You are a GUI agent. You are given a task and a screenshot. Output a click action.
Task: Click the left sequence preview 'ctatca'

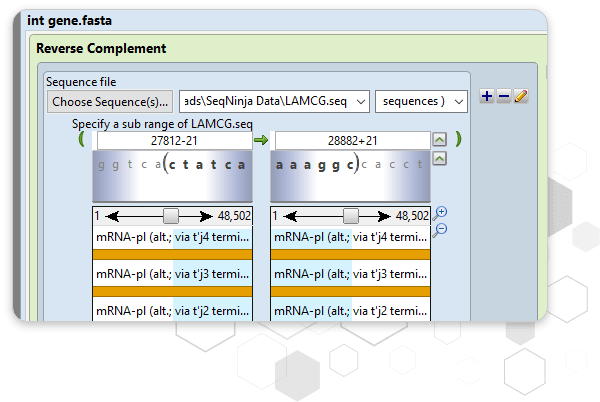(x=207, y=165)
